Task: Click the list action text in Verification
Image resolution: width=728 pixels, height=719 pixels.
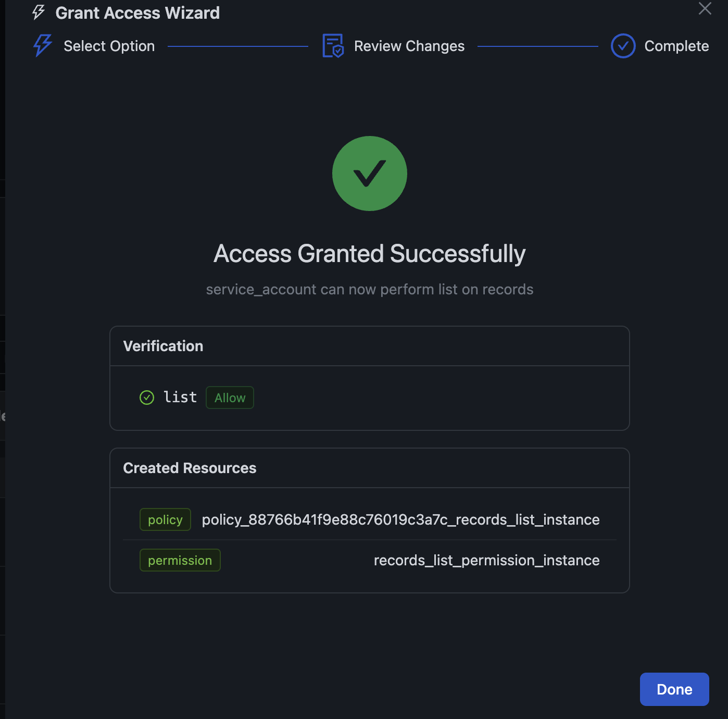Action: pyautogui.click(x=180, y=397)
